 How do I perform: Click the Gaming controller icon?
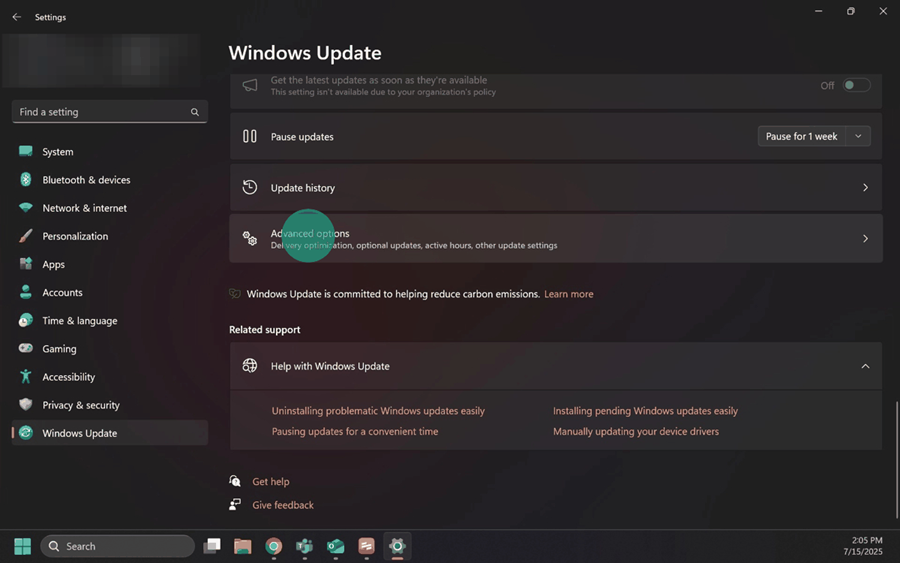pyautogui.click(x=25, y=349)
